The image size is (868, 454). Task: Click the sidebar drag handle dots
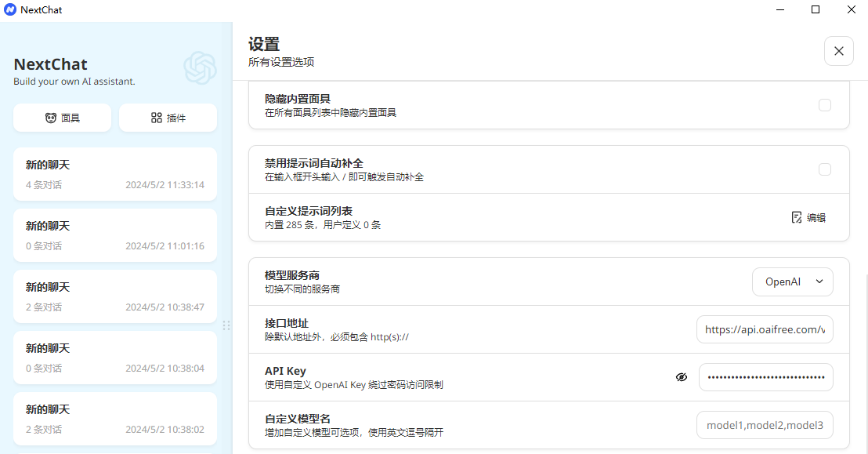(x=226, y=325)
